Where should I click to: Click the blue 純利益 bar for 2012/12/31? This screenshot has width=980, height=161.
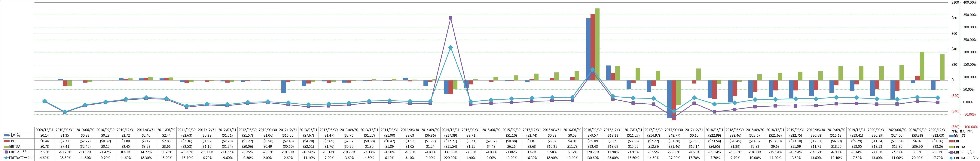tap(284, 87)
